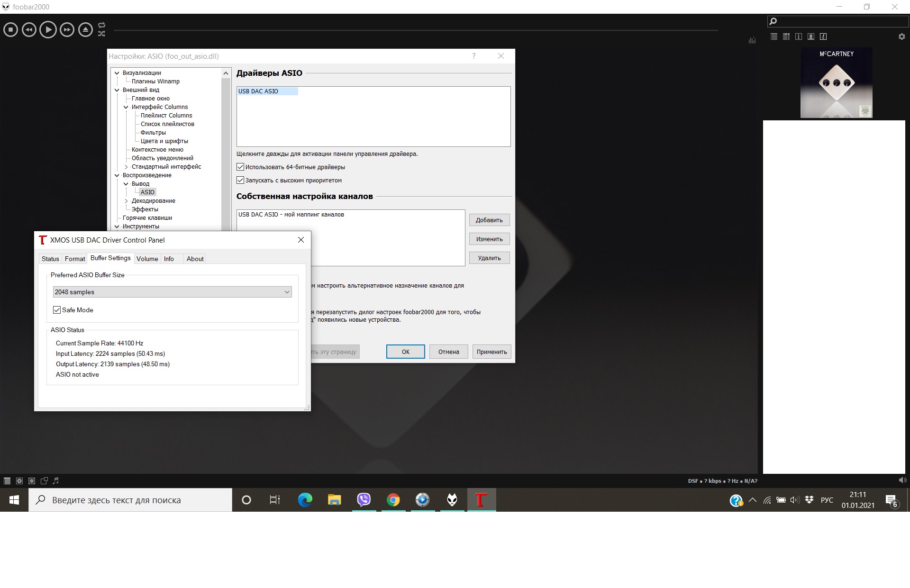Disable the run with high priority checkbox
This screenshot has width=910, height=588.
coord(240,180)
